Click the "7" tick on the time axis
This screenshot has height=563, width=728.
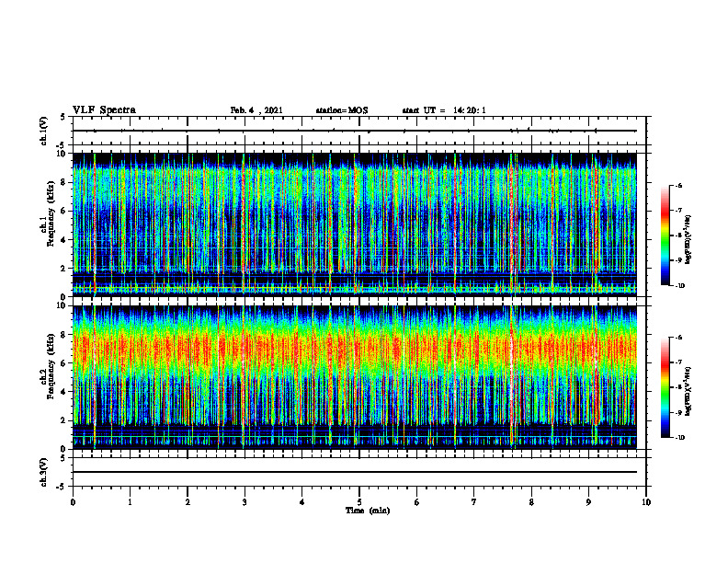tap(474, 502)
